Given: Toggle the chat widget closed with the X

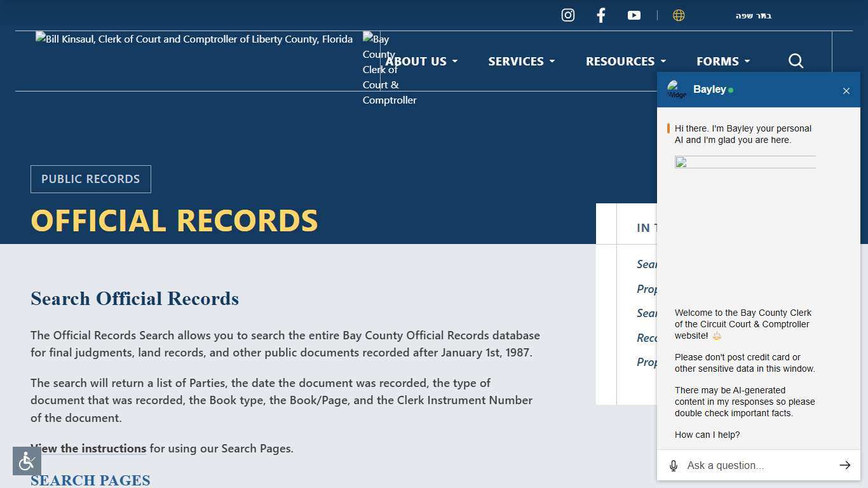Looking at the screenshot, I should [846, 91].
